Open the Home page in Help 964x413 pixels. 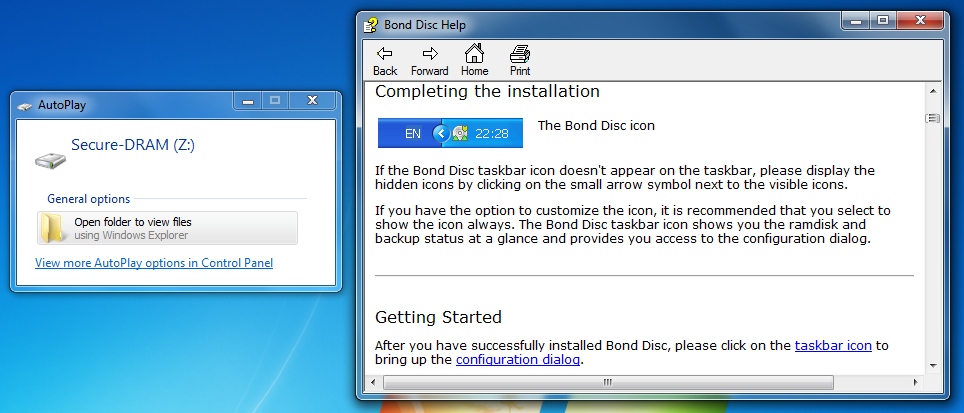coord(475,60)
